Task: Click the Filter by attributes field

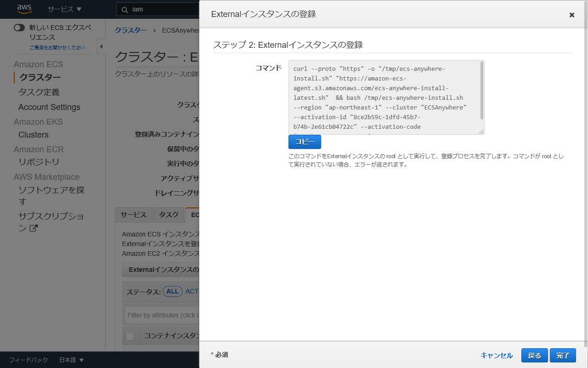Action: click(x=162, y=315)
